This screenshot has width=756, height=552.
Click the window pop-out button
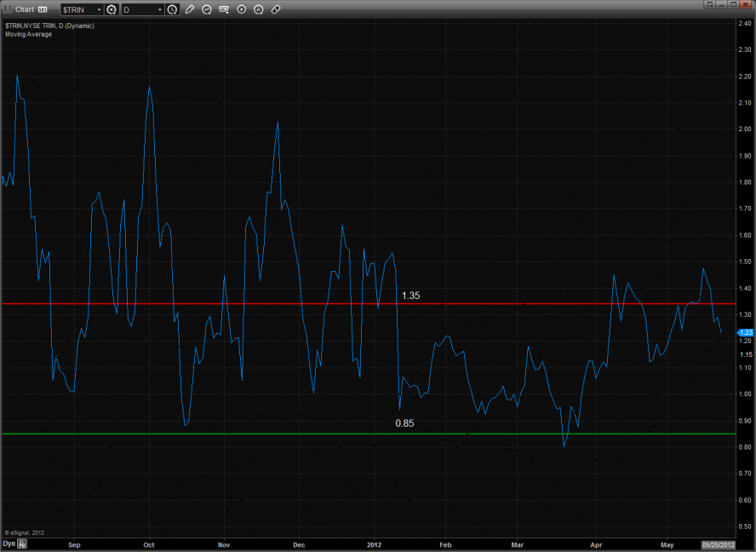(708, 5)
